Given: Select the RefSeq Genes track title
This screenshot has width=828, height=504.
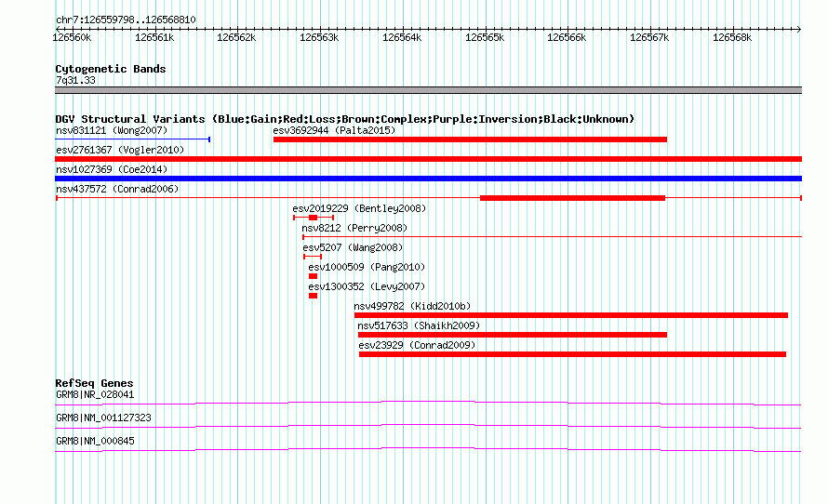Looking at the screenshot, I should click(94, 383).
